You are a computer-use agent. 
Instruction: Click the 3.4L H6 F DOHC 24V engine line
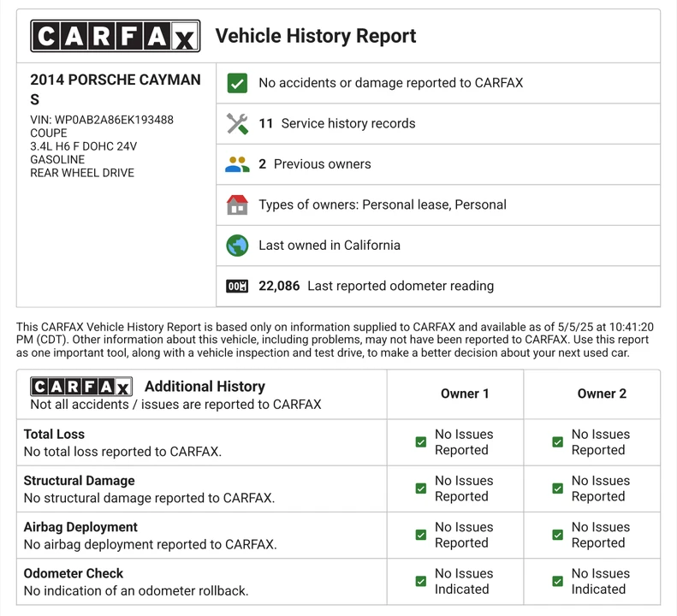coord(83,146)
